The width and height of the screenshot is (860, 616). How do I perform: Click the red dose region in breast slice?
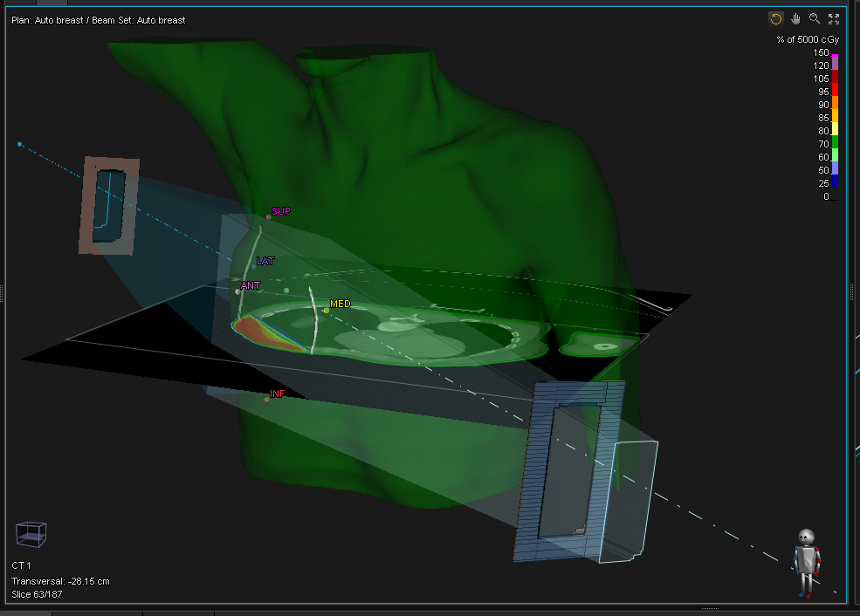tap(258, 332)
